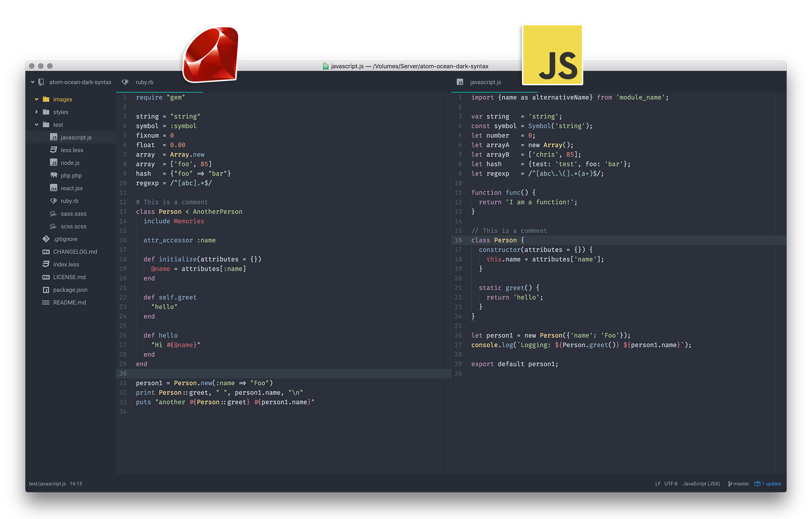Click the elephant icon beside php.php
This screenshot has width=812, height=519.
(54, 176)
